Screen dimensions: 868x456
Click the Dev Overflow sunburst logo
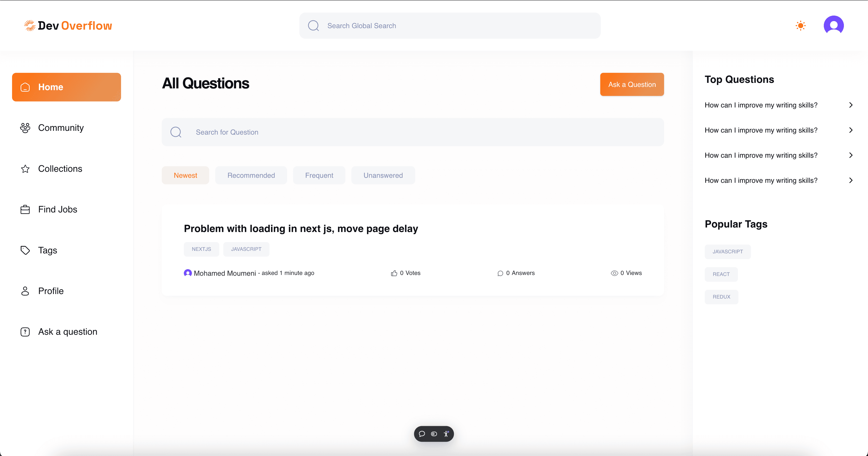click(x=30, y=26)
